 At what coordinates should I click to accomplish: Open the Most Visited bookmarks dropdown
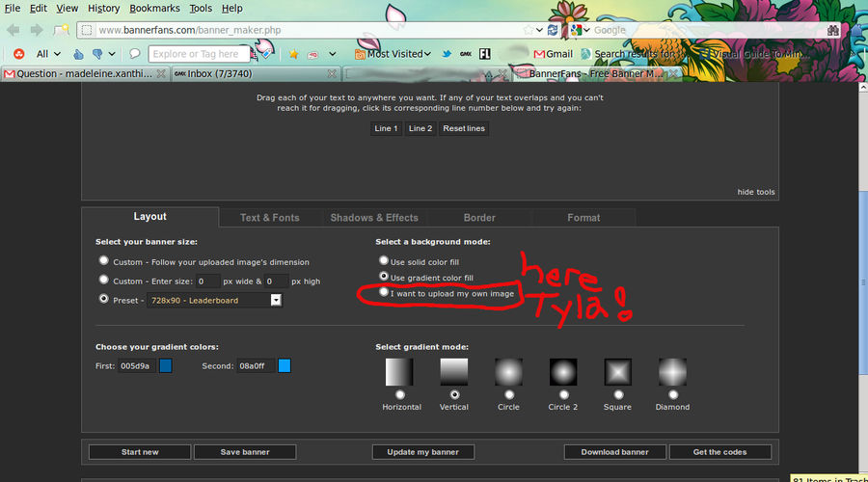tap(393, 54)
